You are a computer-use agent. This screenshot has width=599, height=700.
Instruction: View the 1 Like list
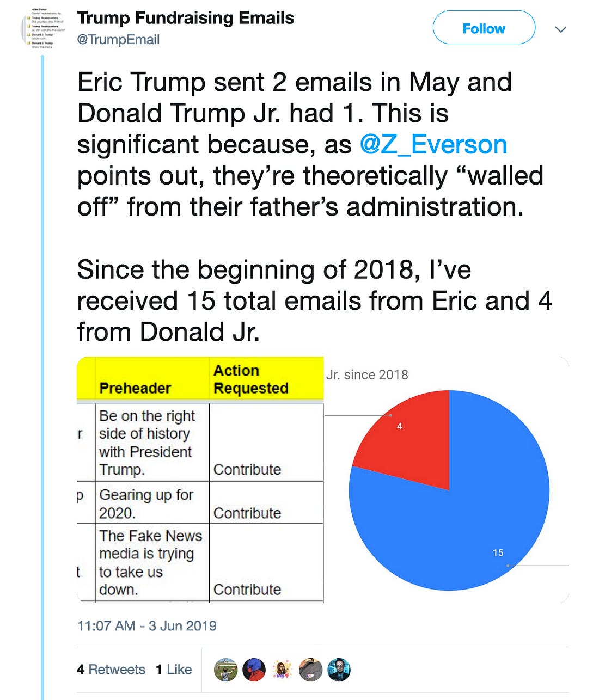[174, 670]
